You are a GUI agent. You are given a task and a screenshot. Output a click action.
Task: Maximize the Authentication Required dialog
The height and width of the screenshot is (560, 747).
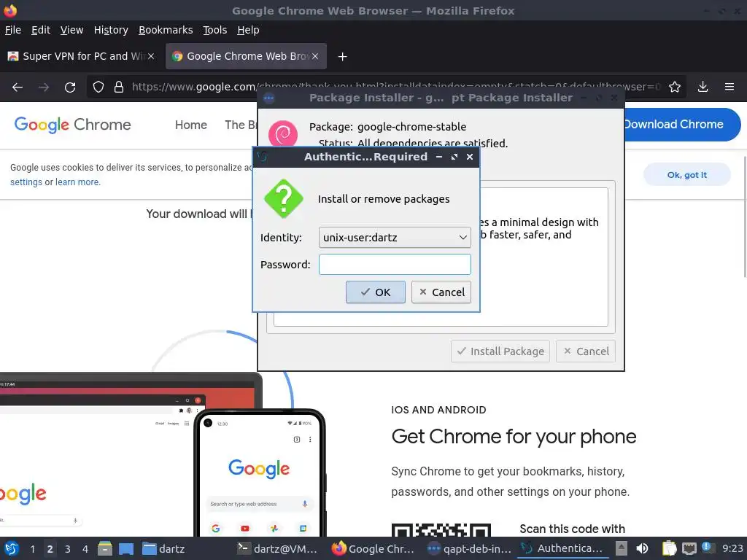pyautogui.click(x=454, y=157)
